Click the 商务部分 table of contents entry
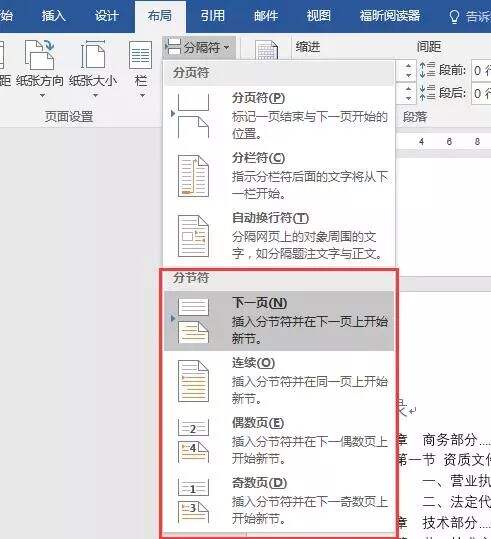 point(450,439)
